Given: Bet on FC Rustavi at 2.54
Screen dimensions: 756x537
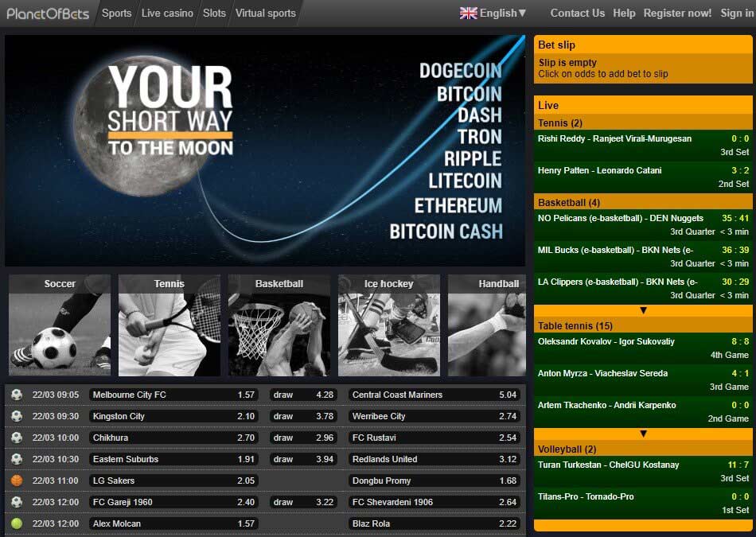Looking at the screenshot, I should tap(434, 438).
